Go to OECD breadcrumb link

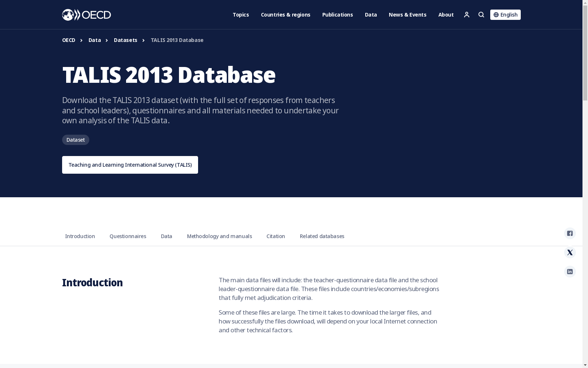(x=69, y=40)
